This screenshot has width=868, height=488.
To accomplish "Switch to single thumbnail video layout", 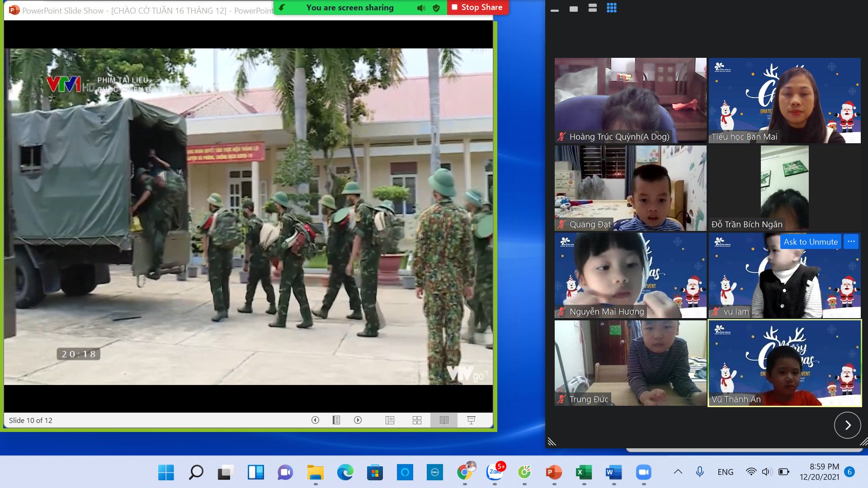I will pyautogui.click(x=573, y=9).
